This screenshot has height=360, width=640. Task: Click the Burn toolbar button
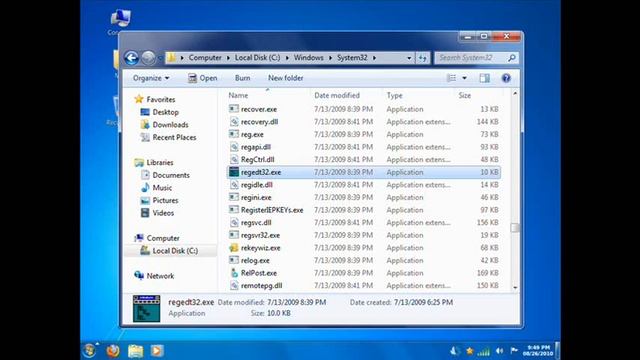tap(242, 78)
